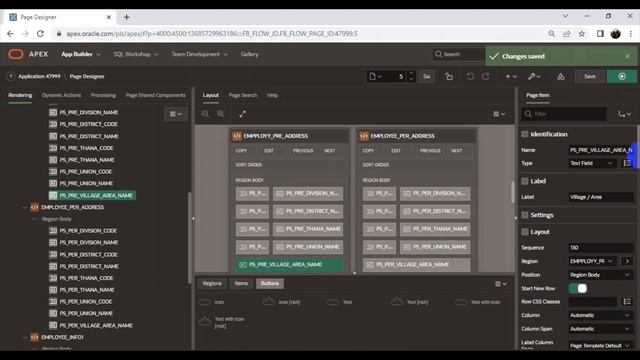This screenshot has width=640, height=360.
Task: Switch to the Items gallery tab
Action: coord(241,284)
